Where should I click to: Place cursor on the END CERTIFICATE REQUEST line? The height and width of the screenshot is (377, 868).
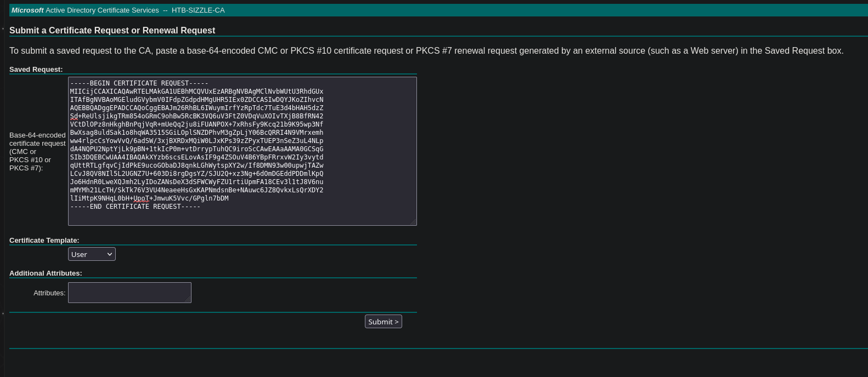coord(135,207)
